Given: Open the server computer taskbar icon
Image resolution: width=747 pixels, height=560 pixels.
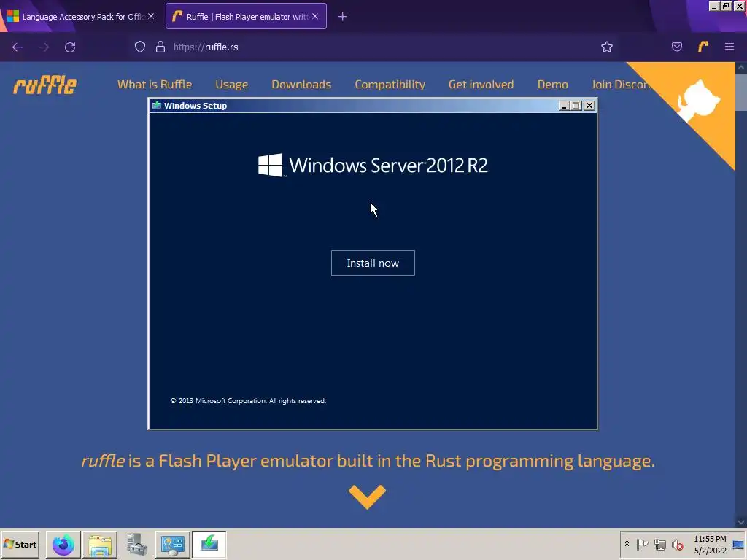Looking at the screenshot, I should 136,544.
